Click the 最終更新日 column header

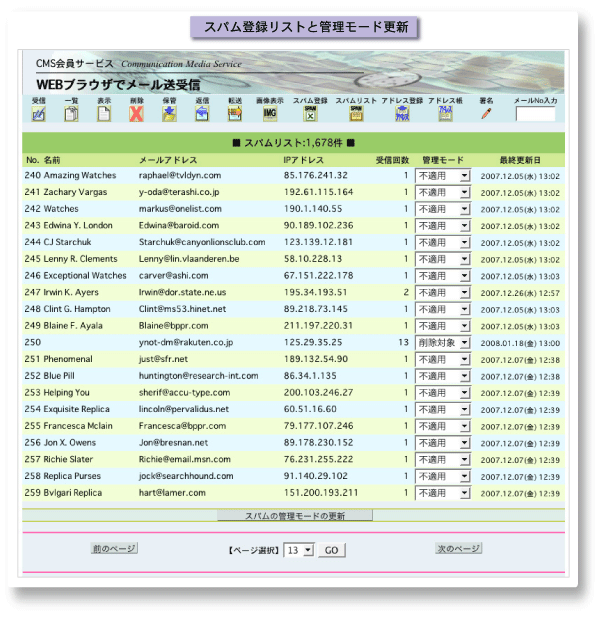coord(520,160)
